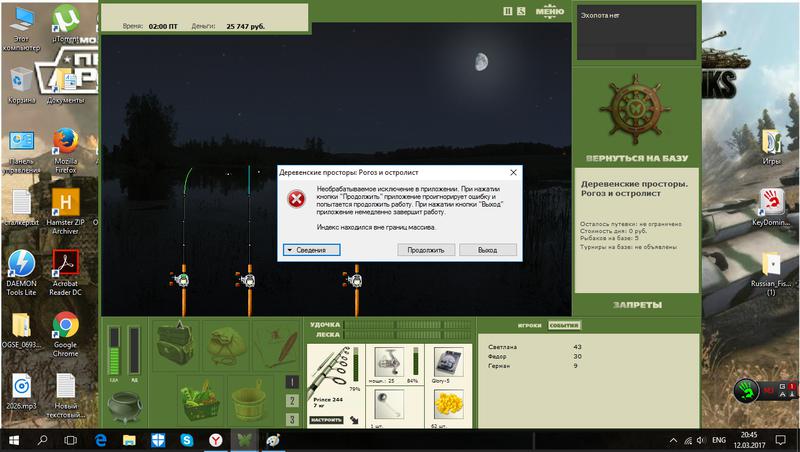
Task: Open system volume tray icon
Action: point(701,440)
